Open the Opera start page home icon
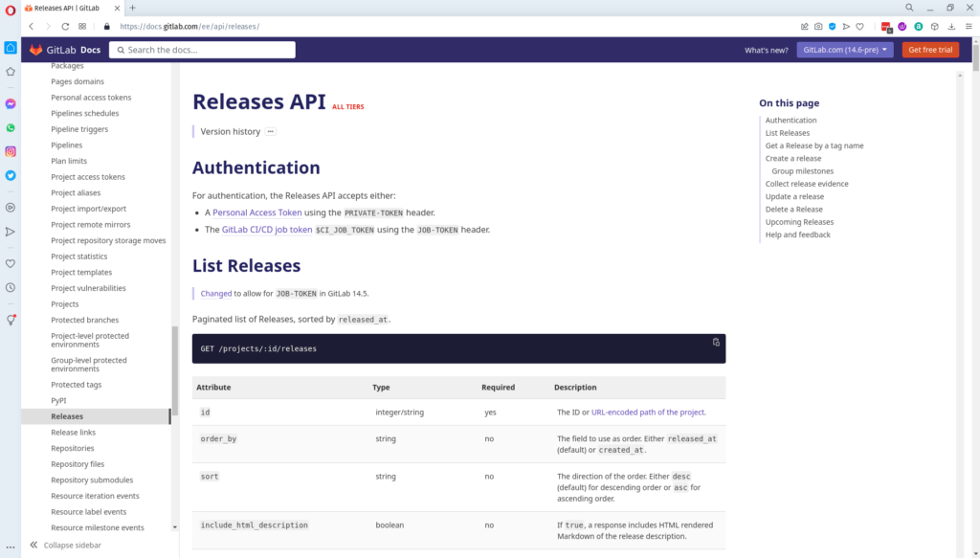Viewport: 980px width, 558px height. point(11,48)
